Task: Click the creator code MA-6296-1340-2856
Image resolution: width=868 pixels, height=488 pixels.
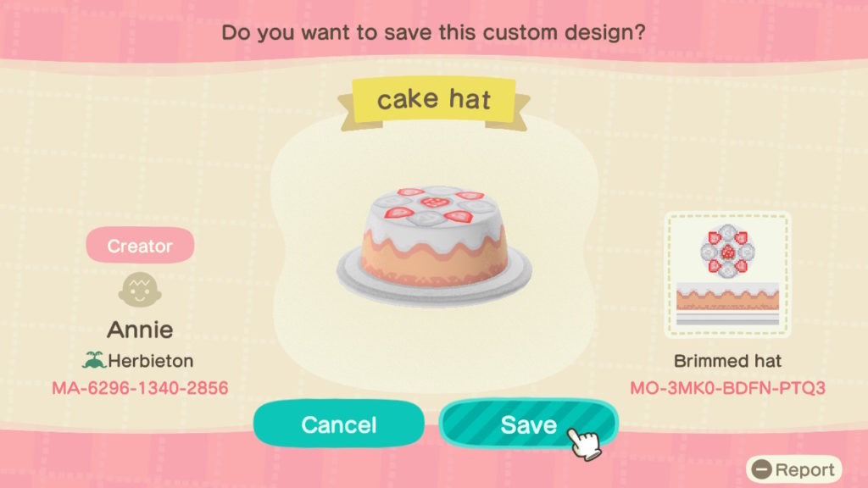Action: coord(140,388)
